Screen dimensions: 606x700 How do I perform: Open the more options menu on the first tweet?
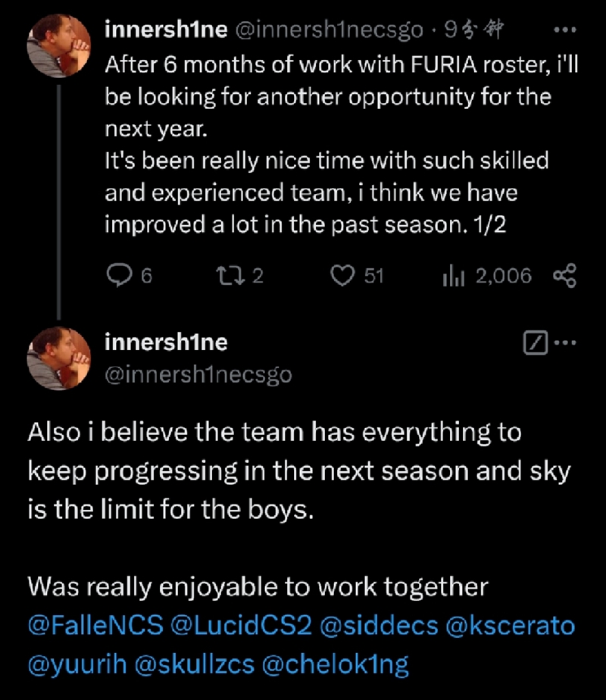[564, 29]
